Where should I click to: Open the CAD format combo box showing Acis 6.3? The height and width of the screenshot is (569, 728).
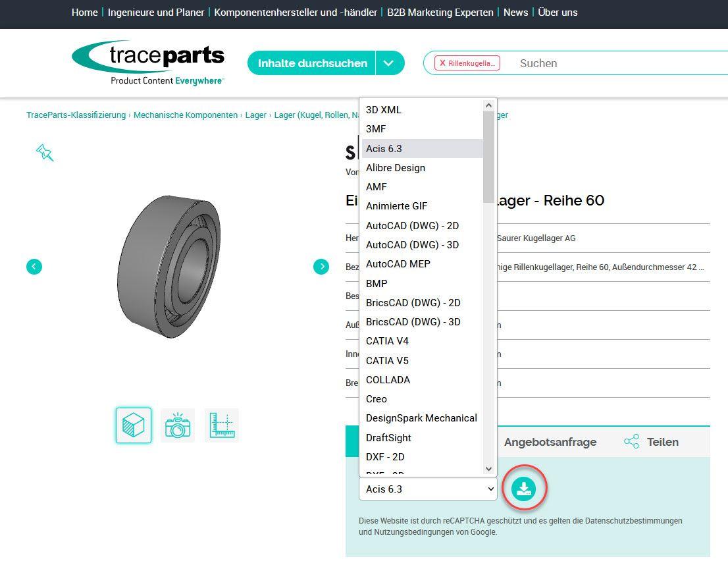point(428,489)
